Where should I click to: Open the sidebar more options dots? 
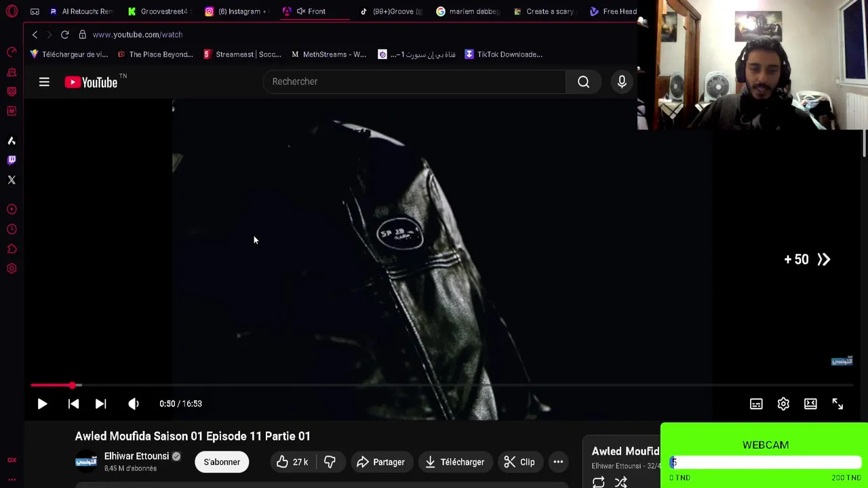click(12, 480)
